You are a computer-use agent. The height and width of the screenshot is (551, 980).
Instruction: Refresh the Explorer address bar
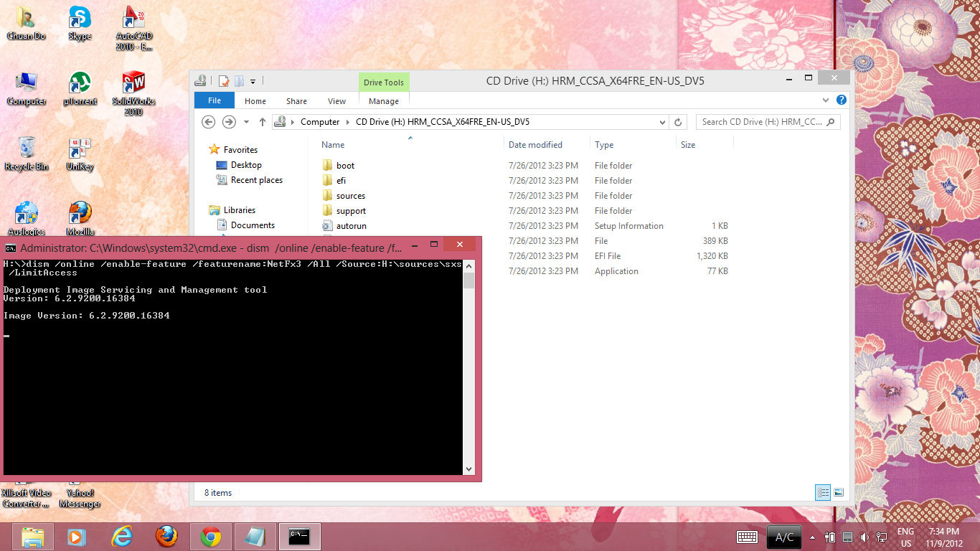[679, 122]
